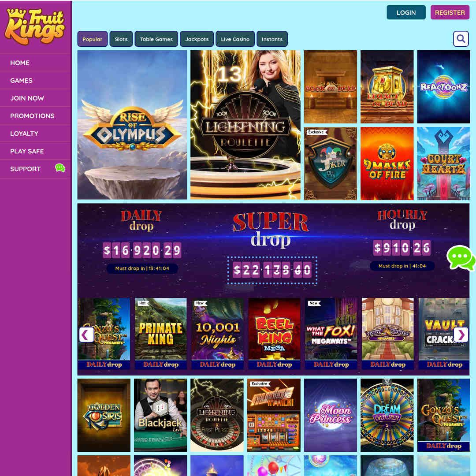476x476 pixels.
Task: Select the Primate King daily drop game
Action: tap(160, 334)
